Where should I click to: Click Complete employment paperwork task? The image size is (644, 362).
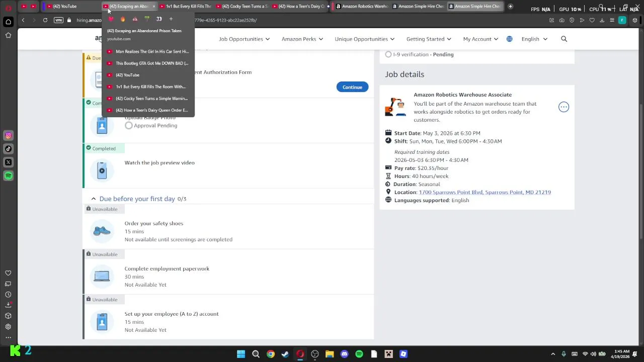[167, 268]
